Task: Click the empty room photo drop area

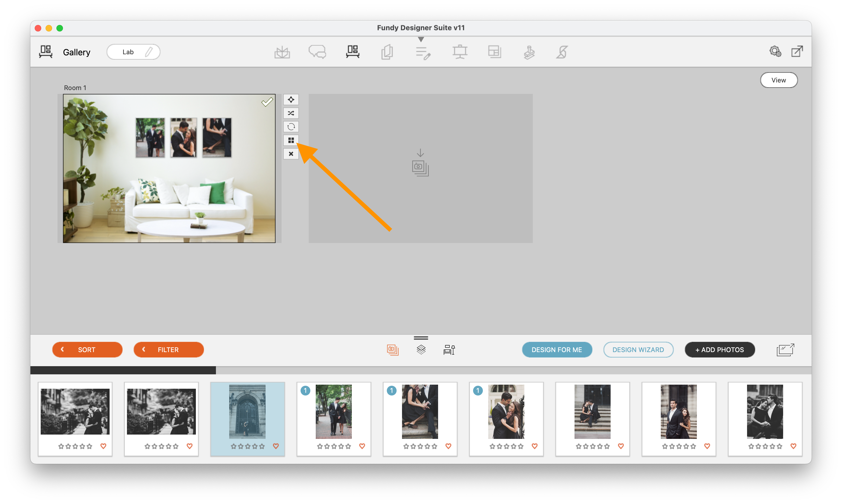Action: click(x=420, y=168)
